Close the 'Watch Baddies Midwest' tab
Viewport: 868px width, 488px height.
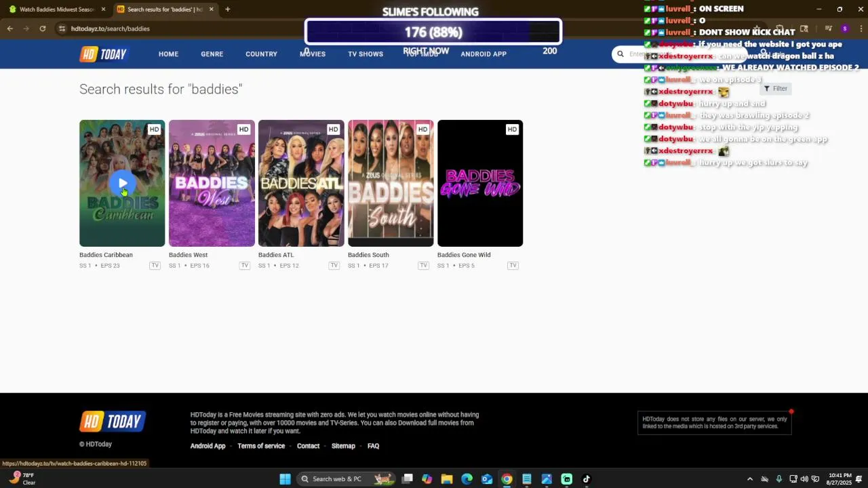(103, 9)
